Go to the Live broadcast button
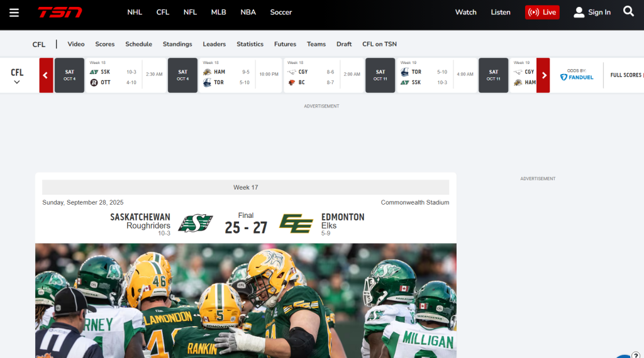 click(x=542, y=13)
